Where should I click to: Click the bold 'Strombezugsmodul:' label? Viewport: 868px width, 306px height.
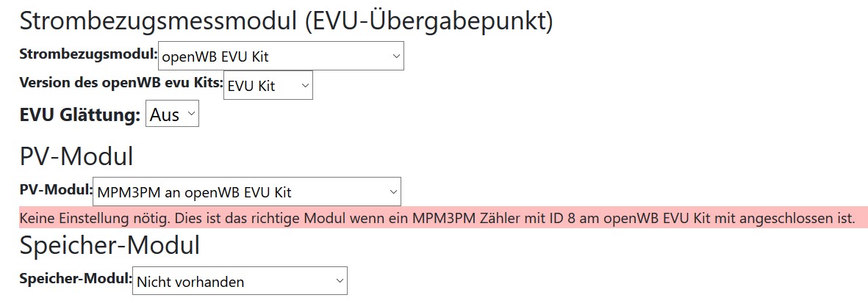[89, 54]
